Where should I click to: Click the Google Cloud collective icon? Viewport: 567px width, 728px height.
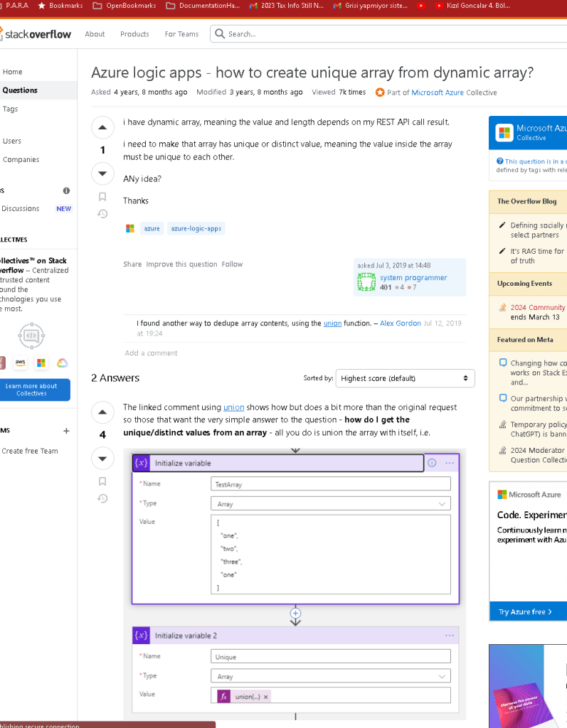(x=63, y=363)
